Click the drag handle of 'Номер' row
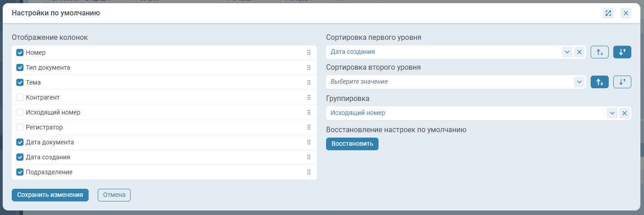This screenshot has height=215, width=644. point(309,53)
